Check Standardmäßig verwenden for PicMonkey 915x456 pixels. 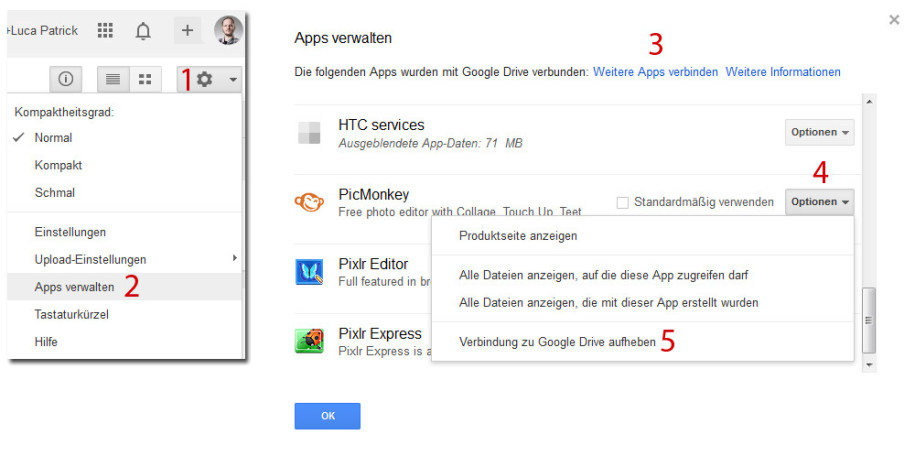(x=623, y=203)
